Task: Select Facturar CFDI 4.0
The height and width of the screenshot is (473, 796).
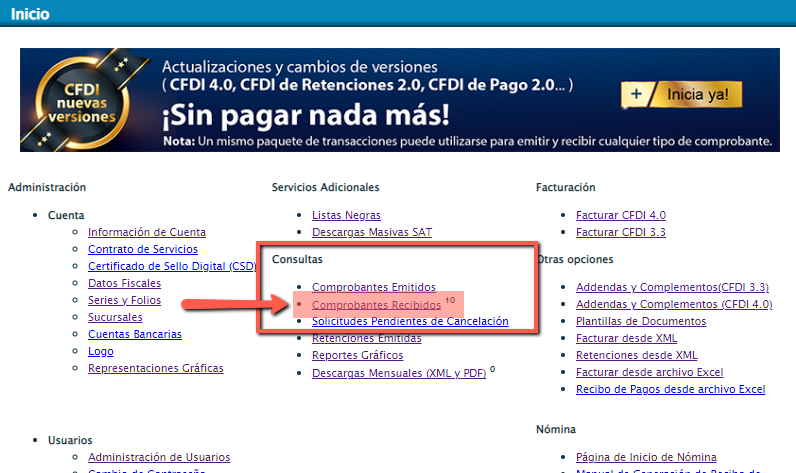Action: pyautogui.click(x=621, y=215)
